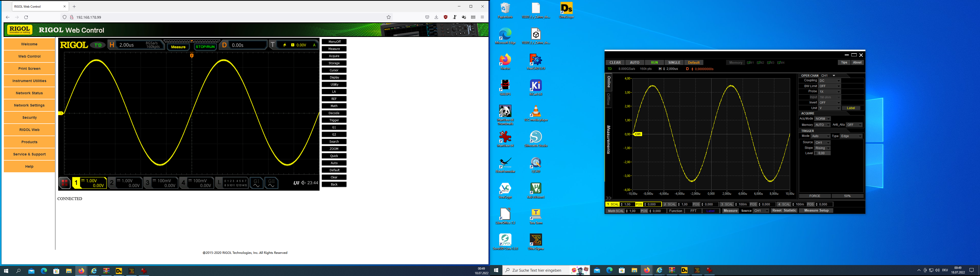980x276 pixels.
Task: Open the BW Limit dropdown
Action: tap(829, 86)
